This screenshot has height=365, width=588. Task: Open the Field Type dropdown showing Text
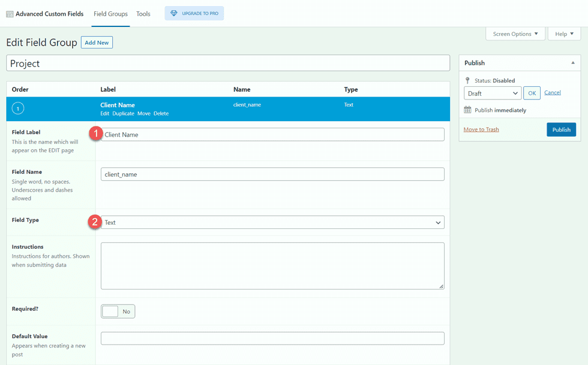(272, 222)
